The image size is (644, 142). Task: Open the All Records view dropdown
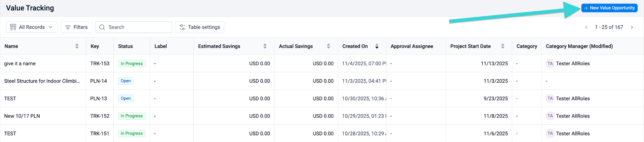(x=31, y=27)
